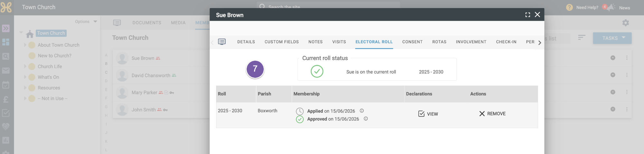Open the Need Help question mark icon

point(569,7)
